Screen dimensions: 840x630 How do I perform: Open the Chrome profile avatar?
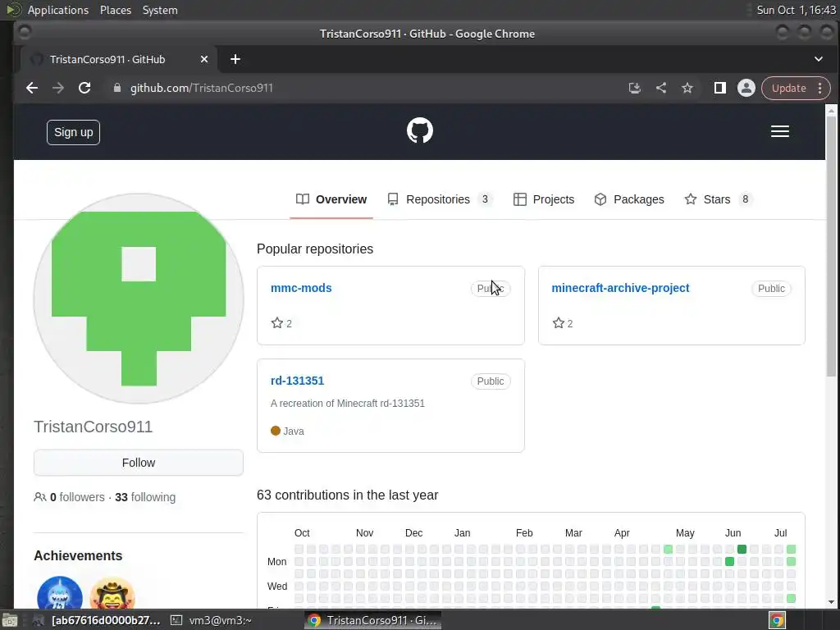(x=746, y=88)
